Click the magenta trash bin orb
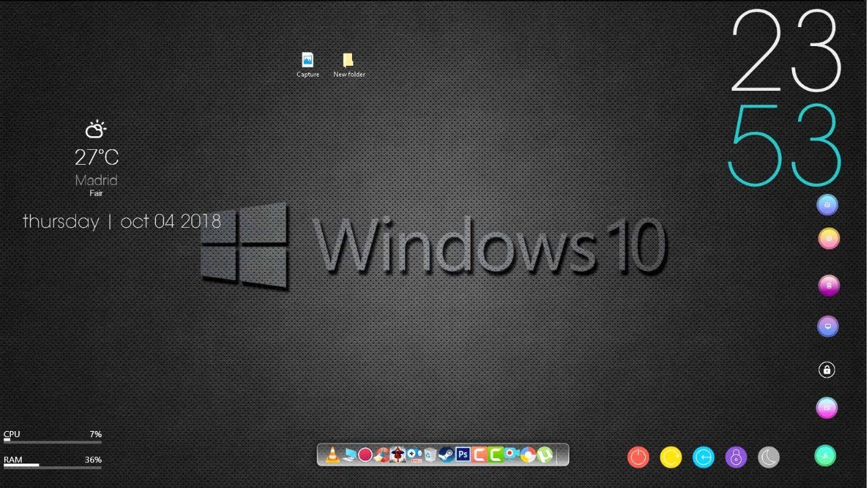The image size is (868, 488). [829, 286]
